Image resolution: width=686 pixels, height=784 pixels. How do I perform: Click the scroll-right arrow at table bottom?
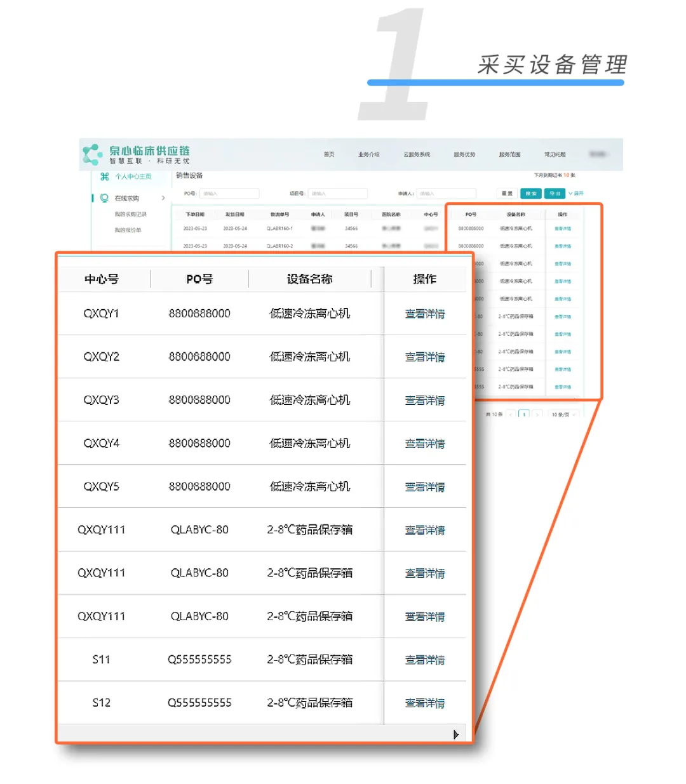(x=456, y=734)
